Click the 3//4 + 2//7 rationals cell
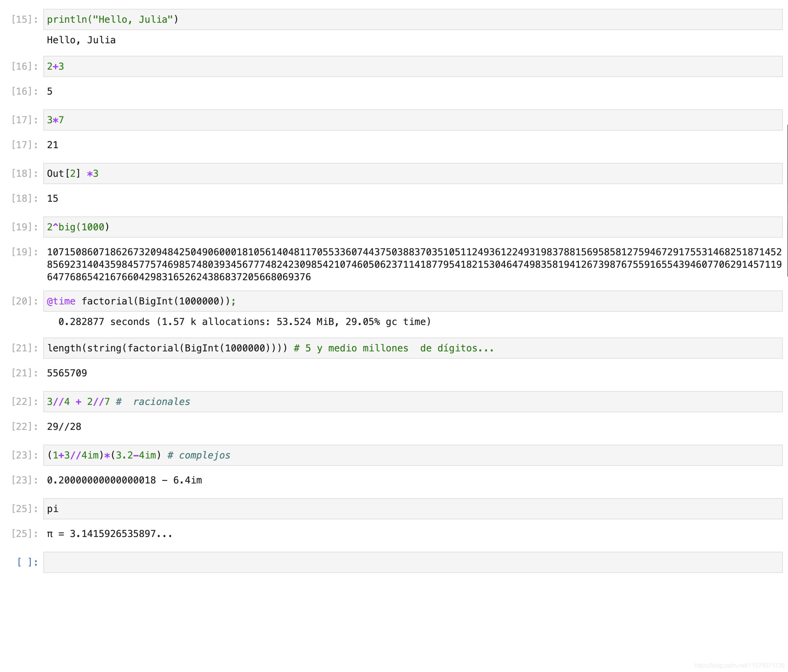 (x=413, y=402)
